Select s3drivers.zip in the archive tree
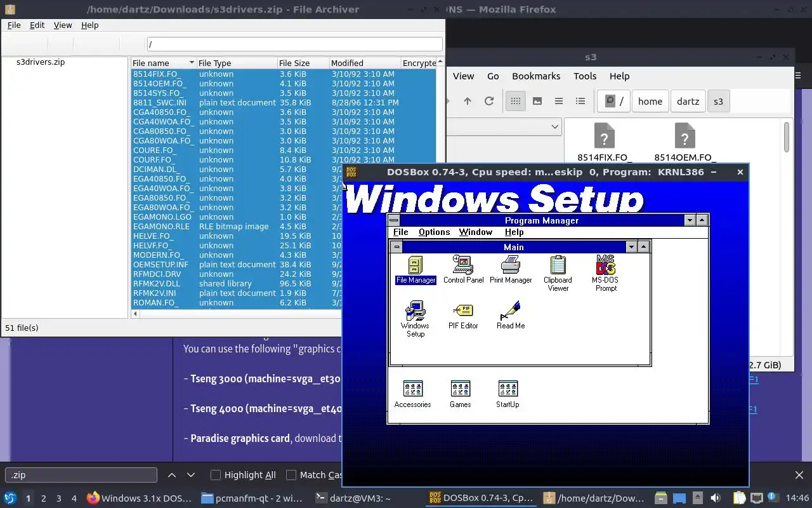This screenshot has height=508, width=812. [41, 62]
